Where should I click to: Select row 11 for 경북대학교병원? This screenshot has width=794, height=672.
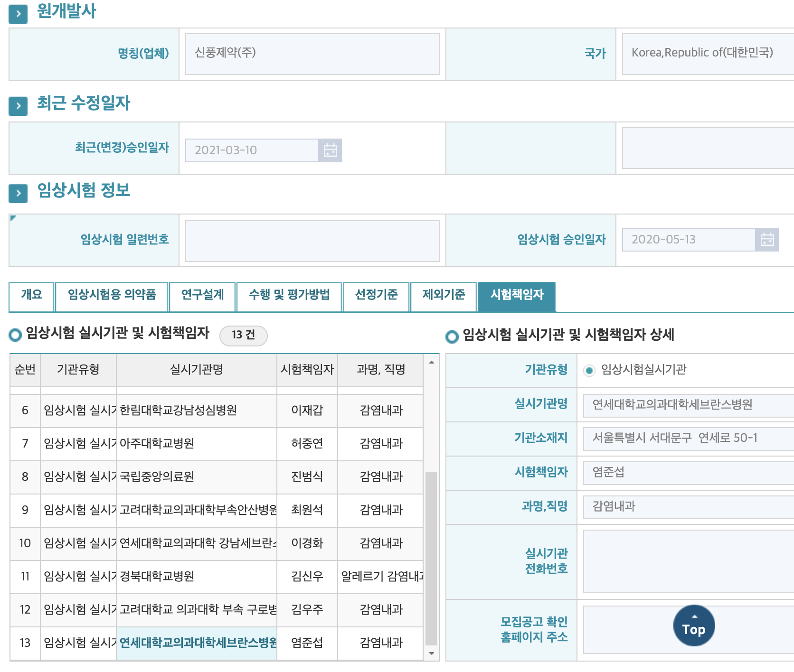197,577
